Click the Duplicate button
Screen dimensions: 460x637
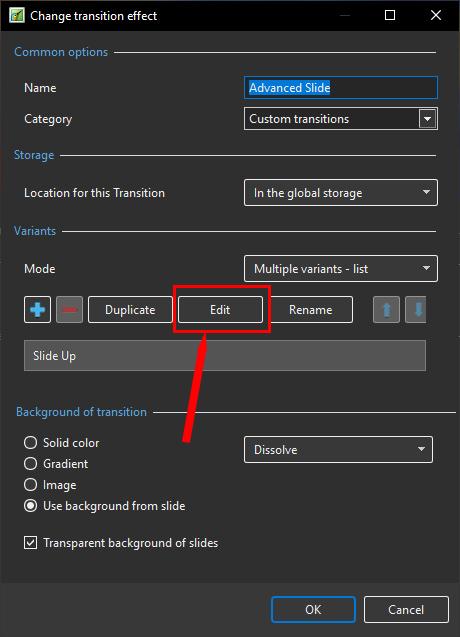tap(130, 310)
